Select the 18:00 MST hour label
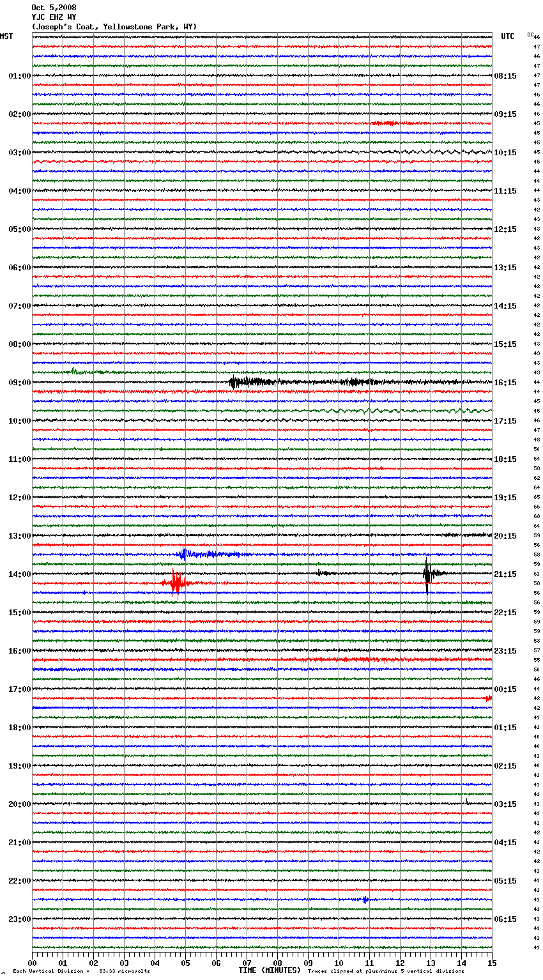The height and width of the screenshot is (980, 543). coord(20,728)
